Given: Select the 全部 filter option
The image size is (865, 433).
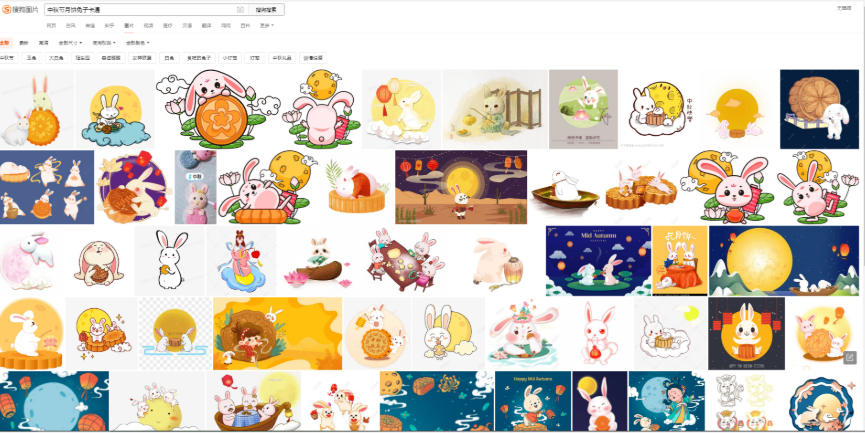Looking at the screenshot, I should (x=5, y=43).
